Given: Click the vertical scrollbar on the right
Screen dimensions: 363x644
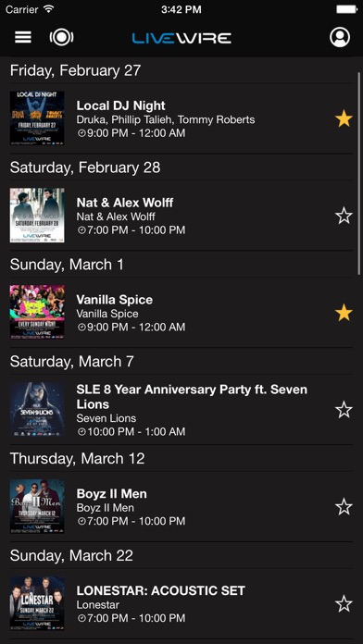Looking at the screenshot, I should click(x=359, y=174).
